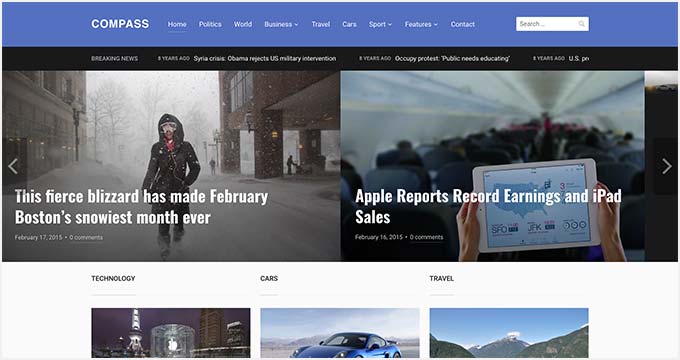
Task: Open the Technology section night city thumbnail
Action: [x=171, y=333]
